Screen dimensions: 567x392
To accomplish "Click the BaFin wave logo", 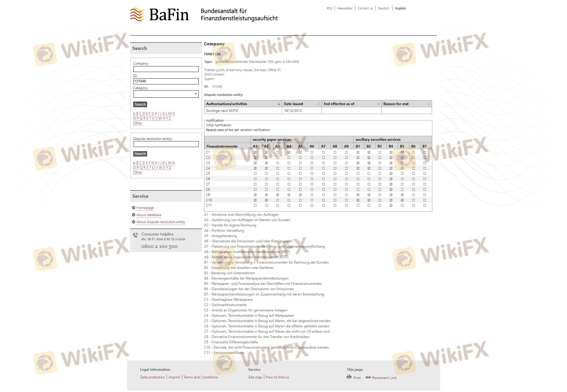I will click(137, 14).
